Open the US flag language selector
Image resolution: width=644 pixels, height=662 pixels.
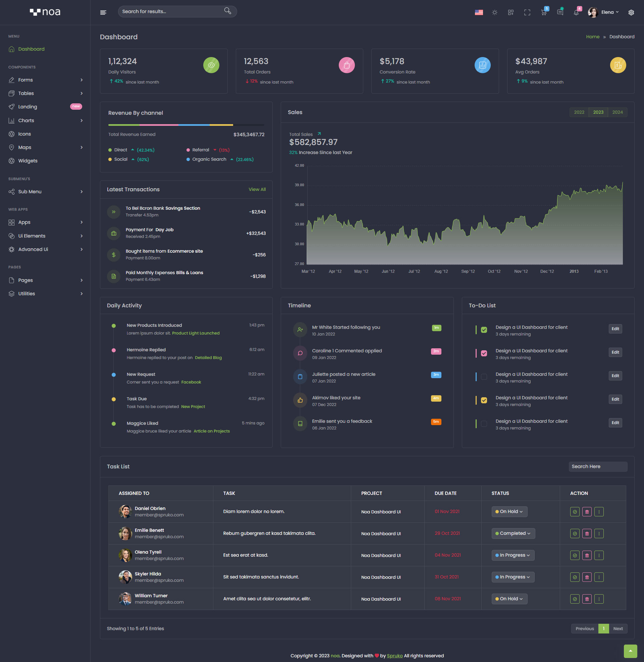coord(479,12)
